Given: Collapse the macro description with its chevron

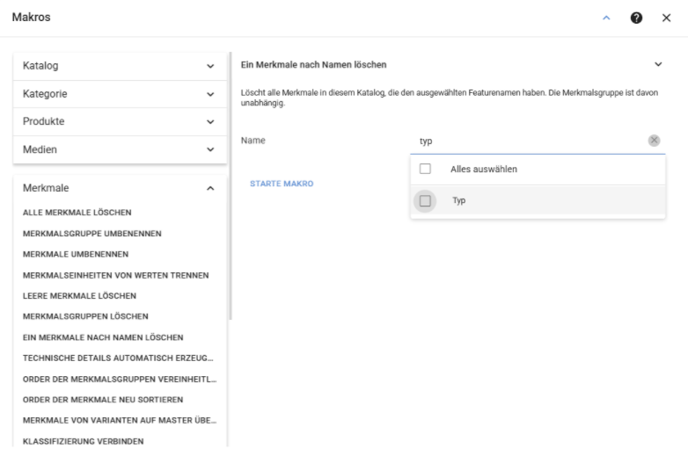Looking at the screenshot, I should (x=658, y=65).
